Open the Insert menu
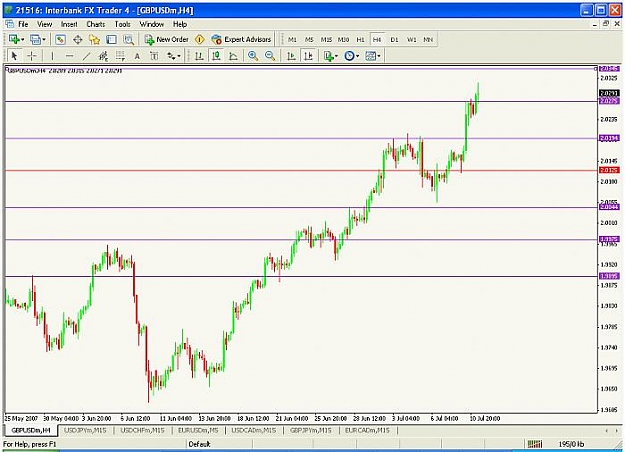 [x=69, y=24]
